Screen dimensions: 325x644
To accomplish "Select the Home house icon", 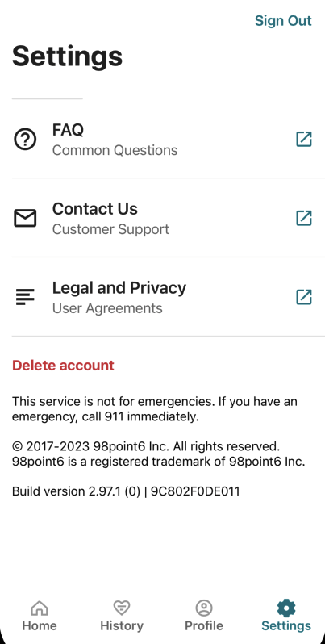I will (40, 608).
